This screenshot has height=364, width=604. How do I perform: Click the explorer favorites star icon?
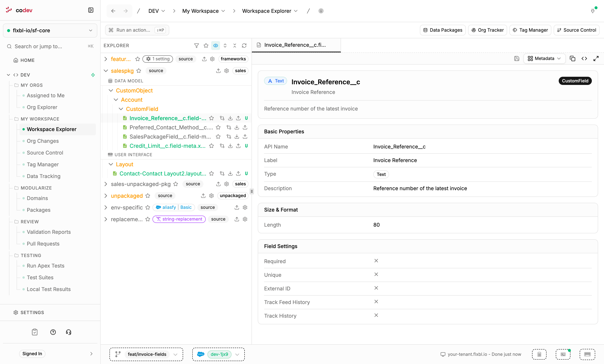coord(206,45)
